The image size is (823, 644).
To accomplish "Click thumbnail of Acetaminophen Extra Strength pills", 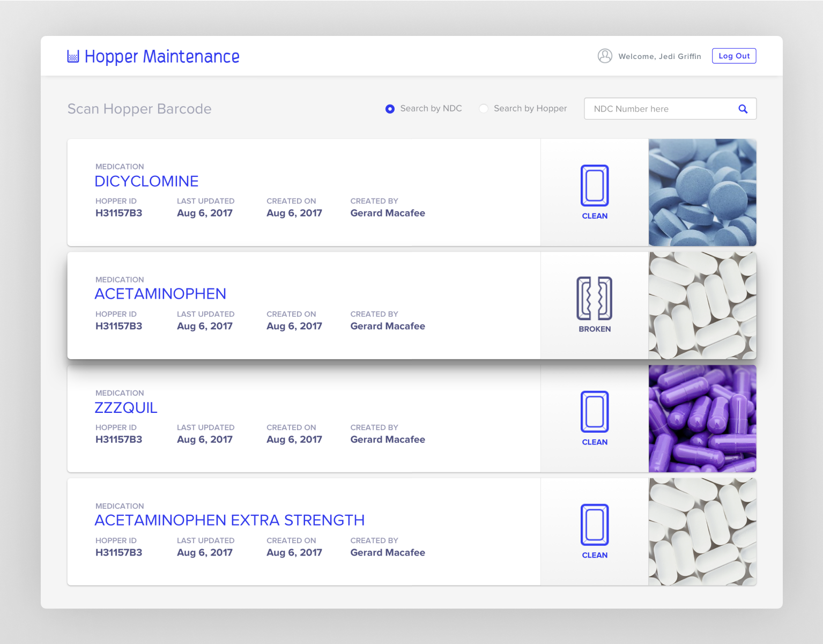I will coord(702,532).
